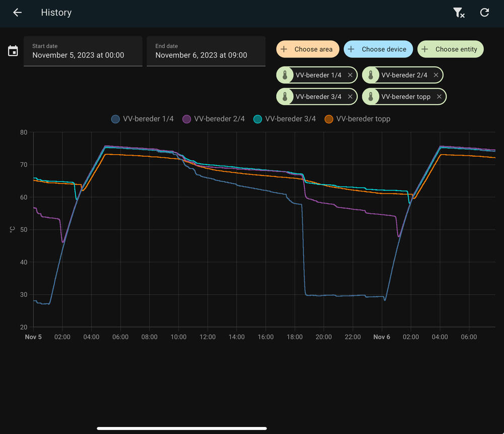Click thermometer icon on VV-bereder 1/4 chip
The width and height of the screenshot is (504, 434).
pos(285,75)
